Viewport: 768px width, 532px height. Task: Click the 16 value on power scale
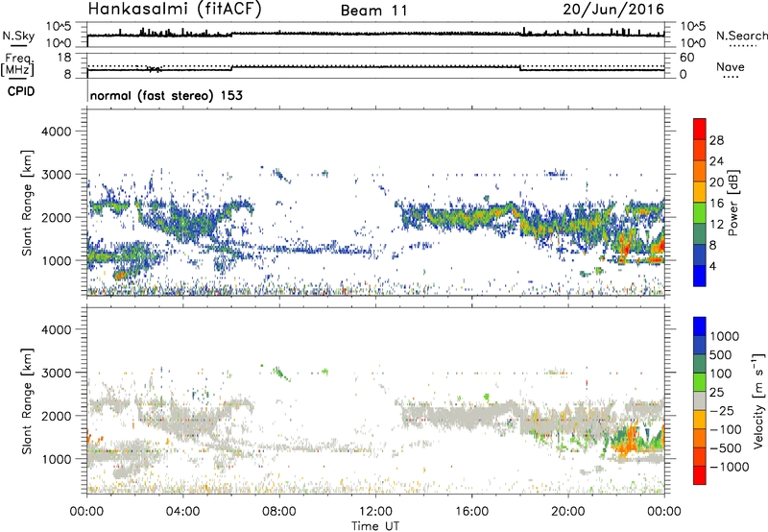(x=716, y=204)
